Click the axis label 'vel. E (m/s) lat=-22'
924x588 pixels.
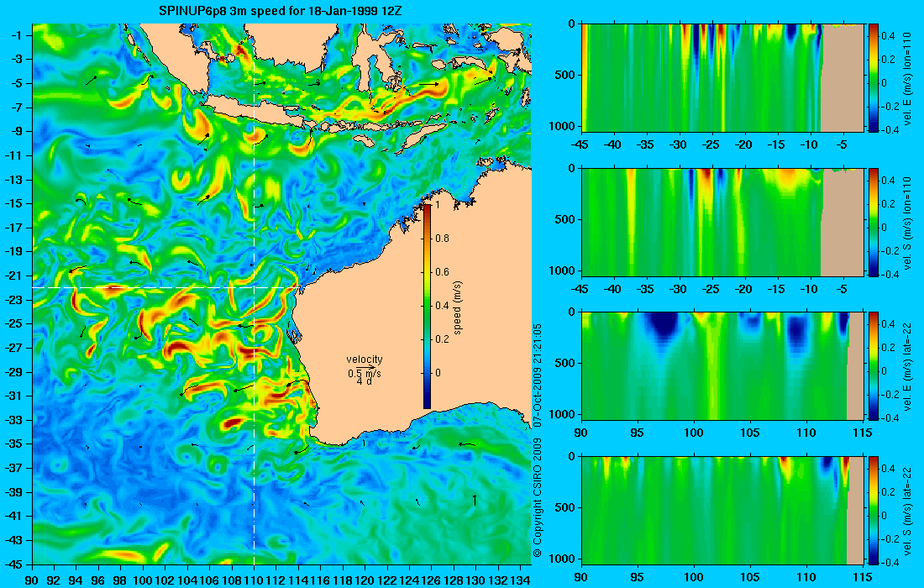tap(908, 366)
